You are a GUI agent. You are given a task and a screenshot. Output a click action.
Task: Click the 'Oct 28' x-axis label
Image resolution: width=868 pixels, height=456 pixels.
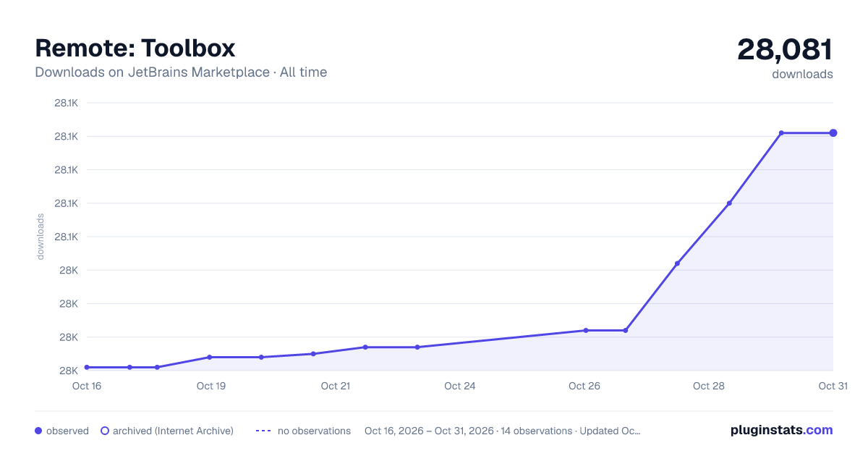coord(709,386)
